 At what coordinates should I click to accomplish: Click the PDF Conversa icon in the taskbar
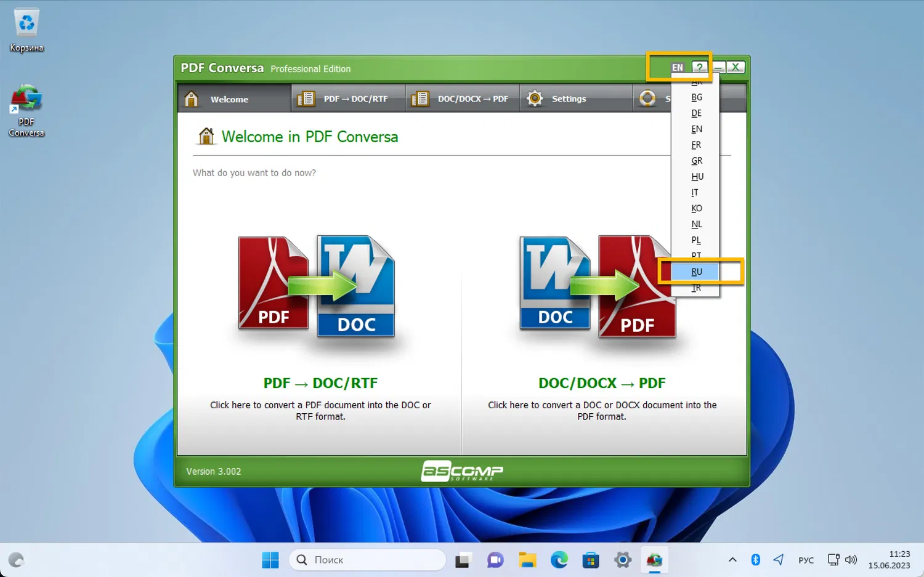tap(654, 560)
